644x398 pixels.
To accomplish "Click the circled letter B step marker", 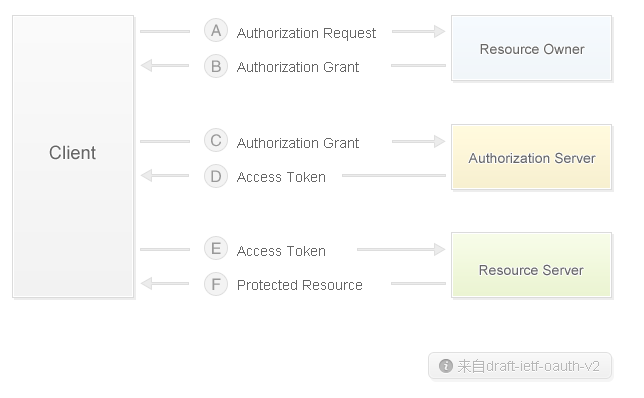I will [216, 66].
